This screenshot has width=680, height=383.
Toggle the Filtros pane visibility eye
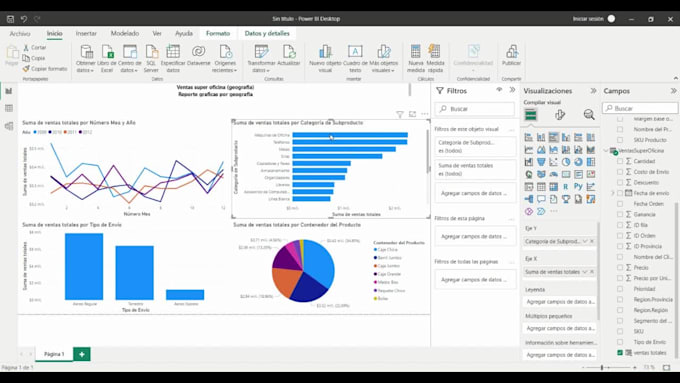click(499, 90)
